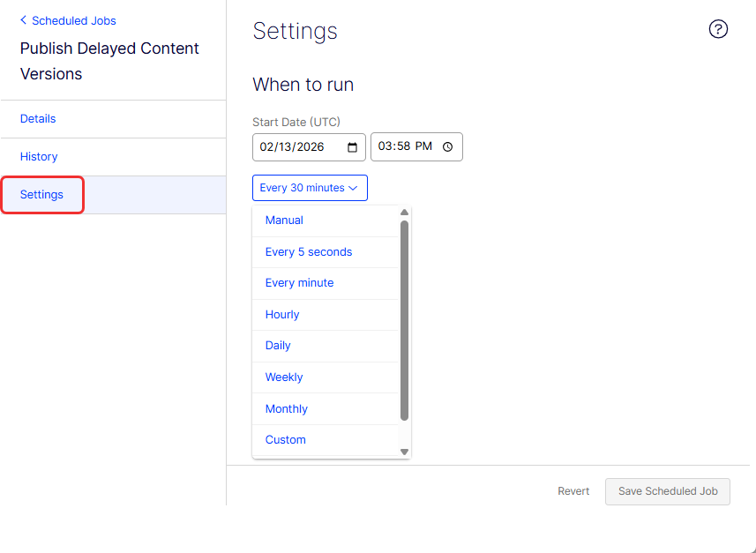Choose the Monthly schedule option
Viewport: 756px width, 553px height.
[x=326, y=409]
